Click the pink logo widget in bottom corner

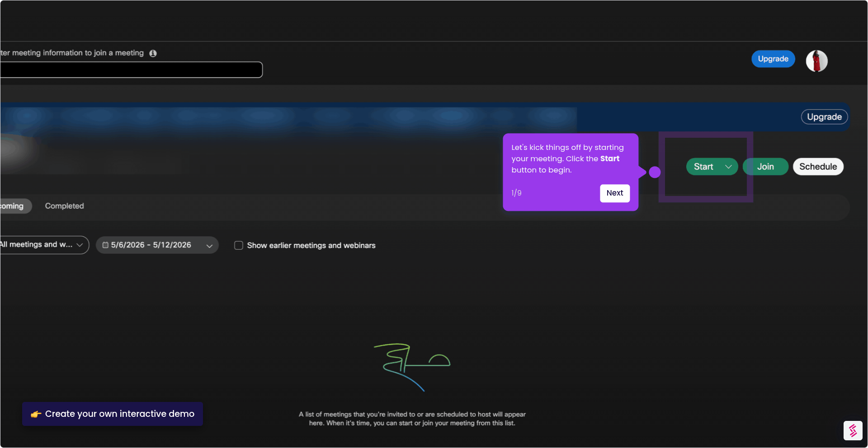[853, 430]
